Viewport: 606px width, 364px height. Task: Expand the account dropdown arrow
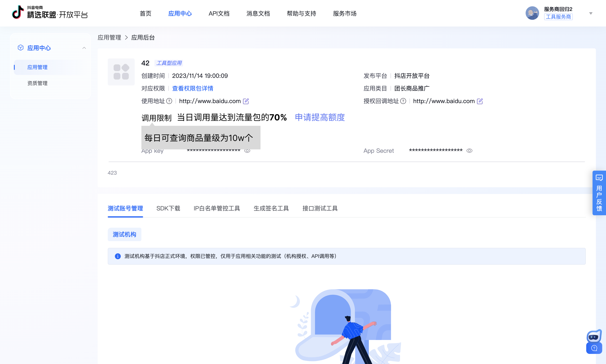[591, 13]
